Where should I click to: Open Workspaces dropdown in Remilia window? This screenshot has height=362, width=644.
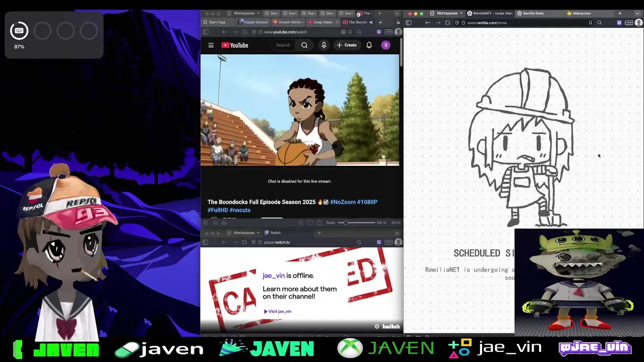[x=447, y=13]
